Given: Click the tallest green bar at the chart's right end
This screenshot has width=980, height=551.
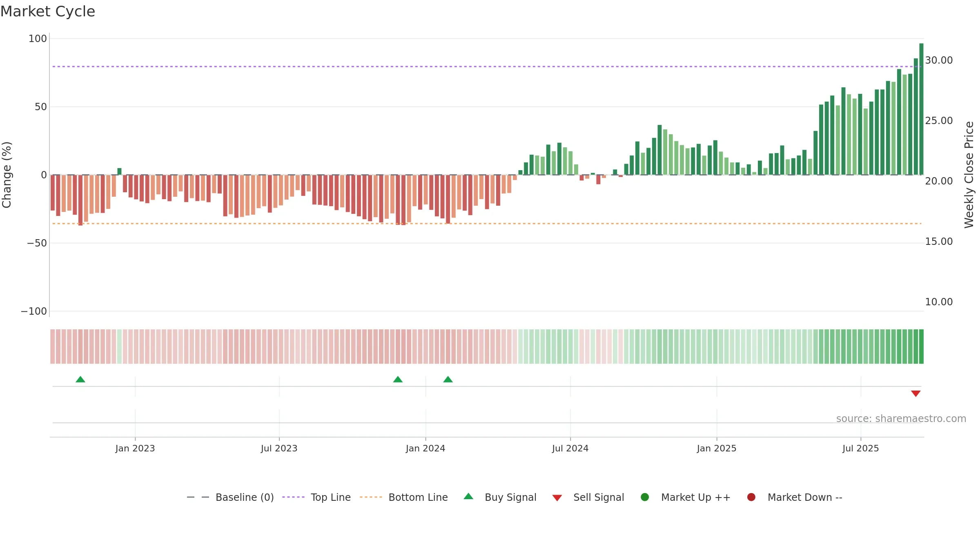Looking at the screenshot, I should (x=921, y=109).
